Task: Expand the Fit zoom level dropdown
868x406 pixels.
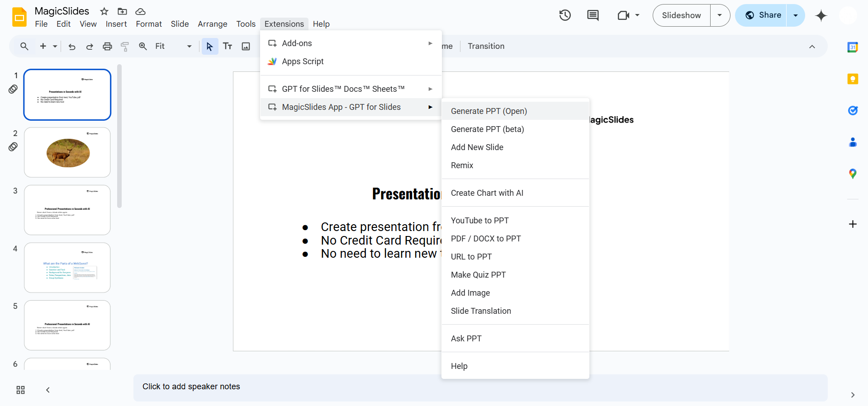Action: click(189, 46)
